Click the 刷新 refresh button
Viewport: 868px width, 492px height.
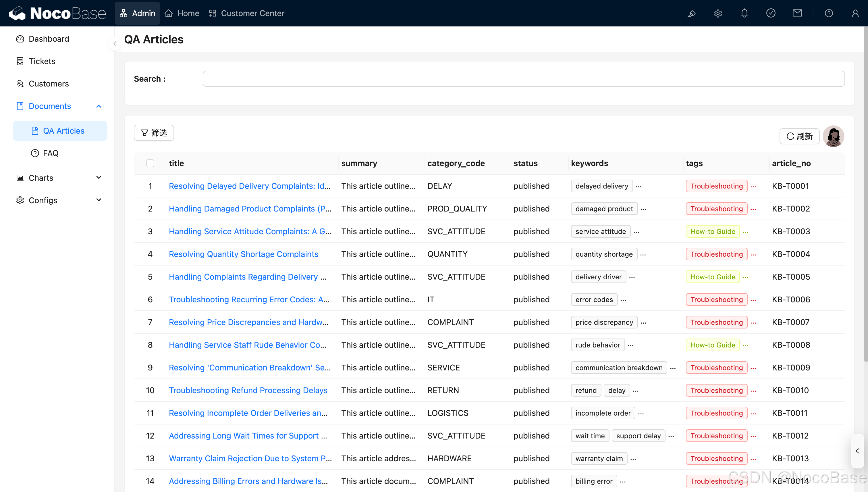click(799, 136)
